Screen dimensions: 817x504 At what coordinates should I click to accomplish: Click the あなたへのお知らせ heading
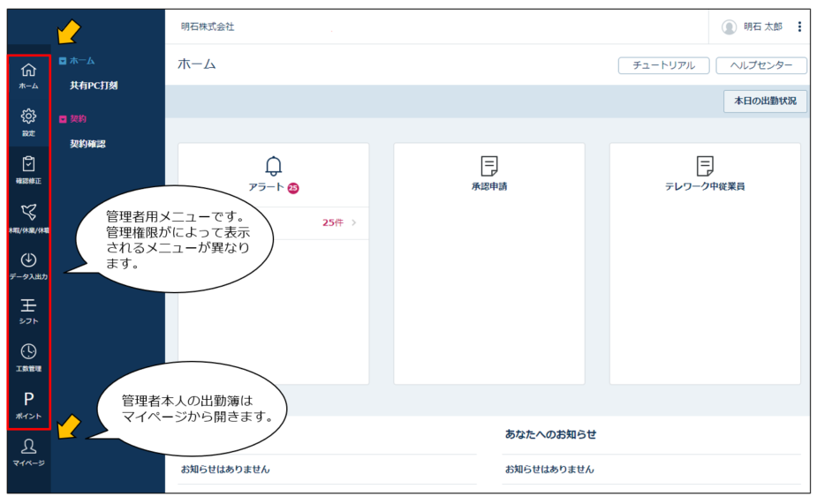(x=550, y=434)
